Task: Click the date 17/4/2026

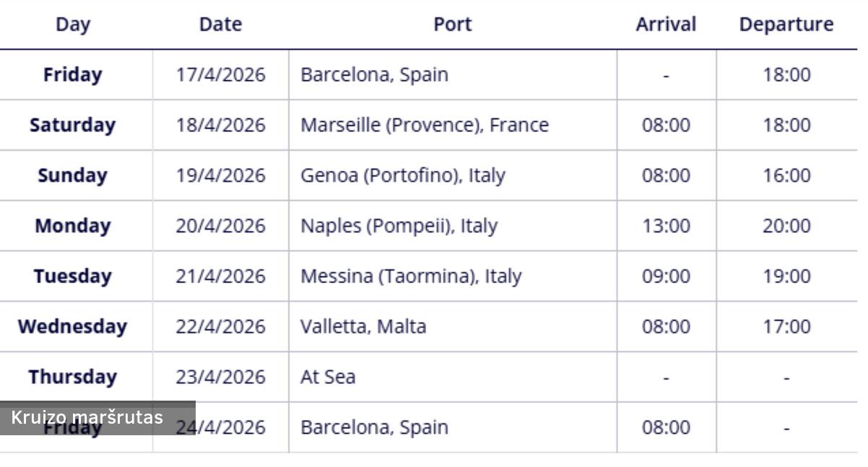Action: coord(220,75)
